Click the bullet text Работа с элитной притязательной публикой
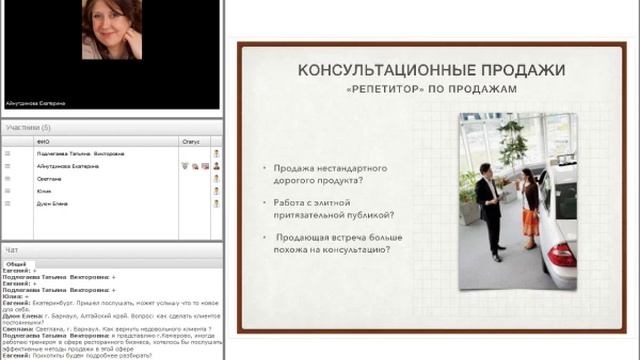640x360 pixels. tap(334, 209)
